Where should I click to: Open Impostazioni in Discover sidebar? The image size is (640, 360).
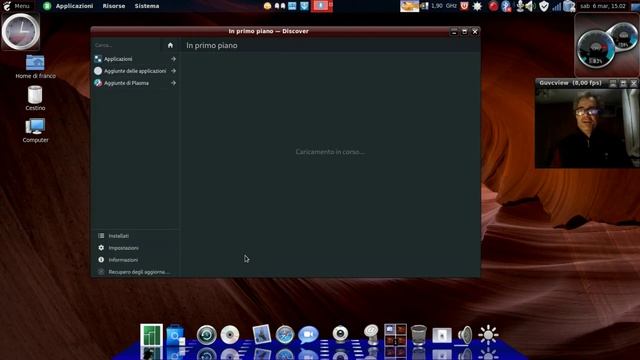pyautogui.click(x=136, y=248)
